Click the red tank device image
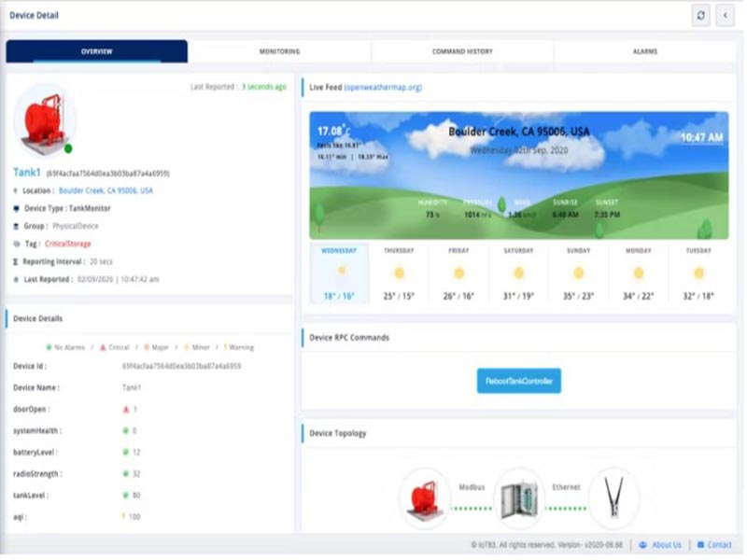This screenshot has height=560, width=747. click(44, 119)
